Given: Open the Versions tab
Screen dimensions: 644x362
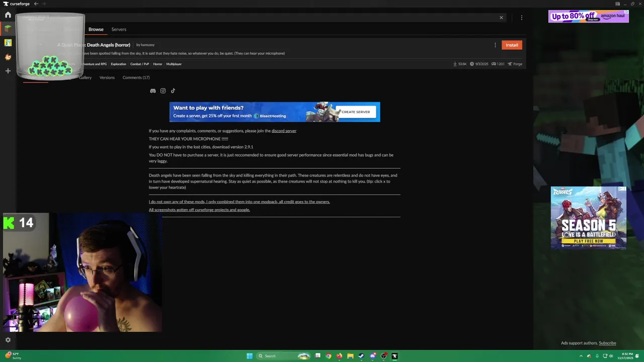Looking at the screenshot, I should pos(107,77).
